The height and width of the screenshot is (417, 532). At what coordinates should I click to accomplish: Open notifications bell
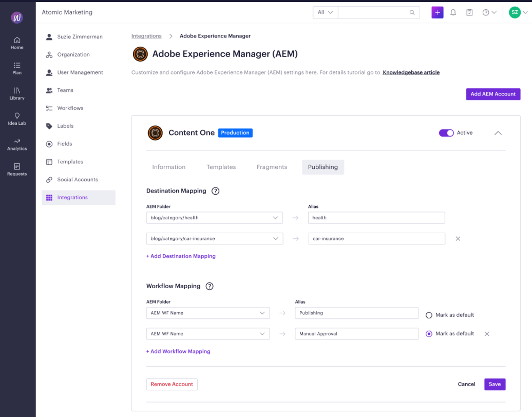pyautogui.click(x=453, y=12)
